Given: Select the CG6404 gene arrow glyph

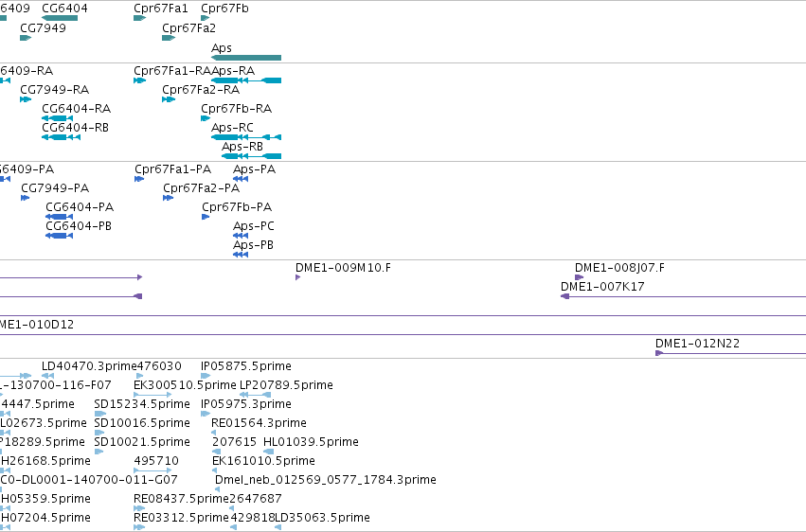Looking at the screenshot, I should tap(60, 18).
